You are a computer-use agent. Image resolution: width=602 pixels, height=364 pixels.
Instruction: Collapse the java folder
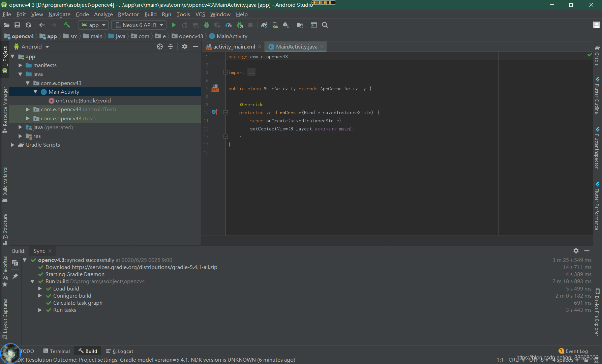coord(20,74)
